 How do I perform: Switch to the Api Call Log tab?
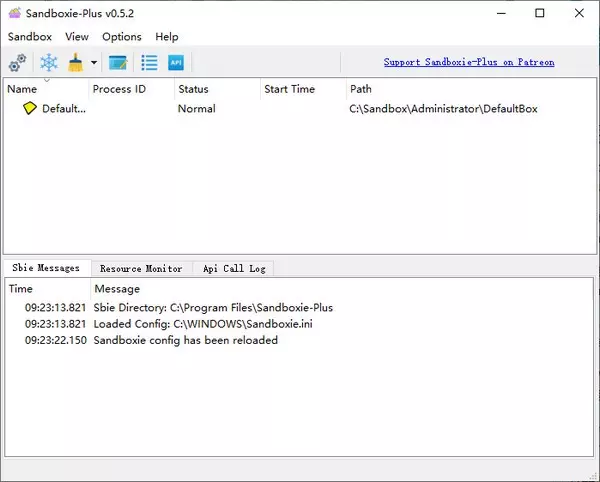232,268
